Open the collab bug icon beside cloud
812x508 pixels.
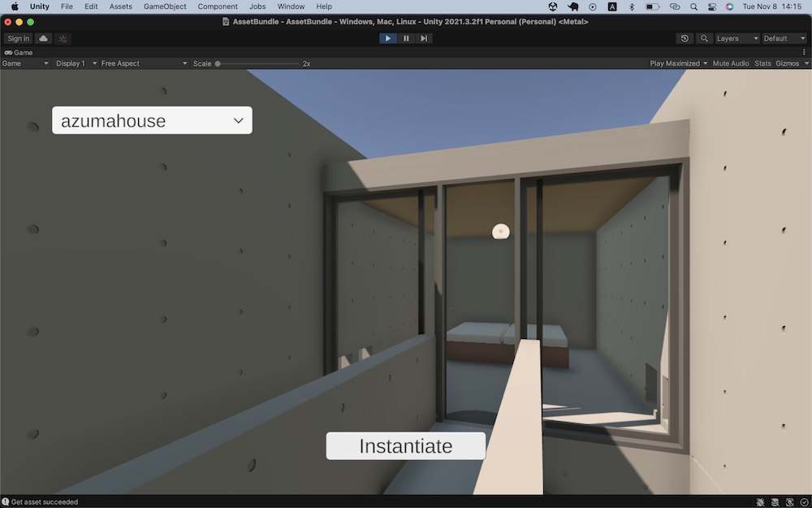click(63, 38)
